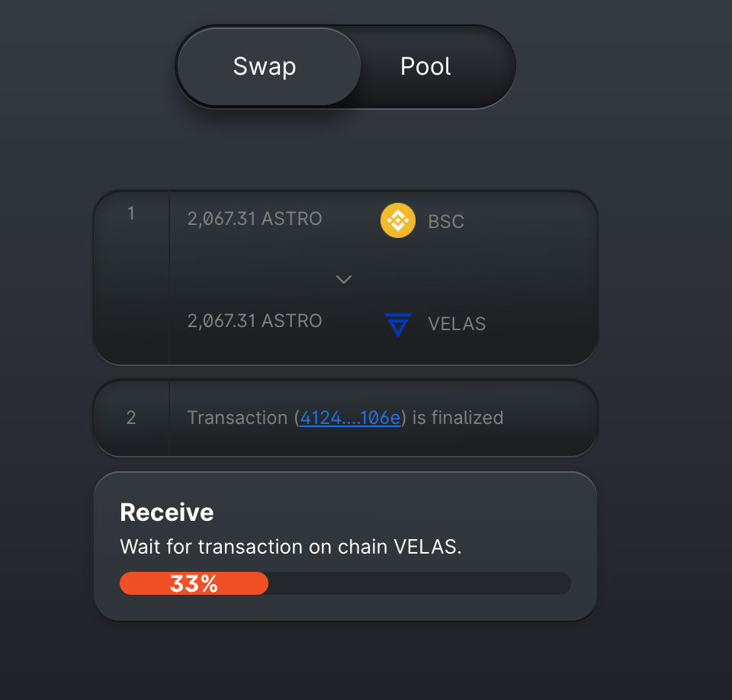Click the orange 33% progress bar
The height and width of the screenshot is (700, 732).
[x=194, y=583]
